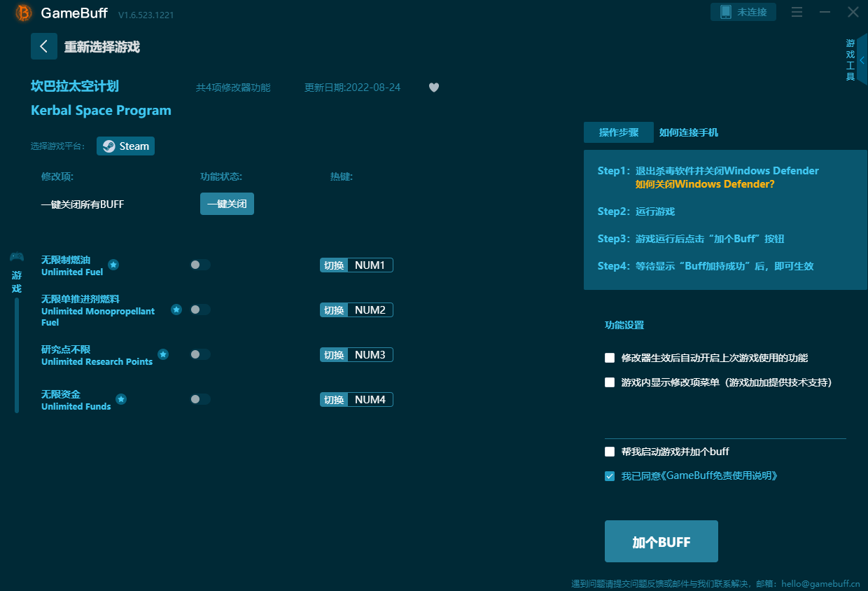The height and width of the screenshot is (591, 868).
Task: Click star icon beside Unlimited Fuel
Action: point(113,265)
